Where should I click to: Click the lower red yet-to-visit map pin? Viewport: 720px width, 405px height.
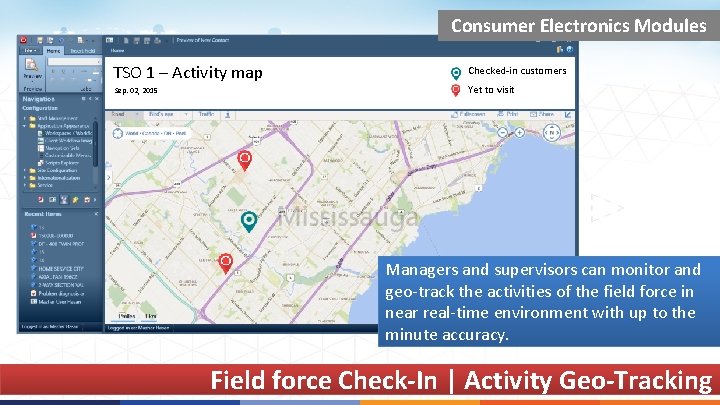click(x=225, y=263)
